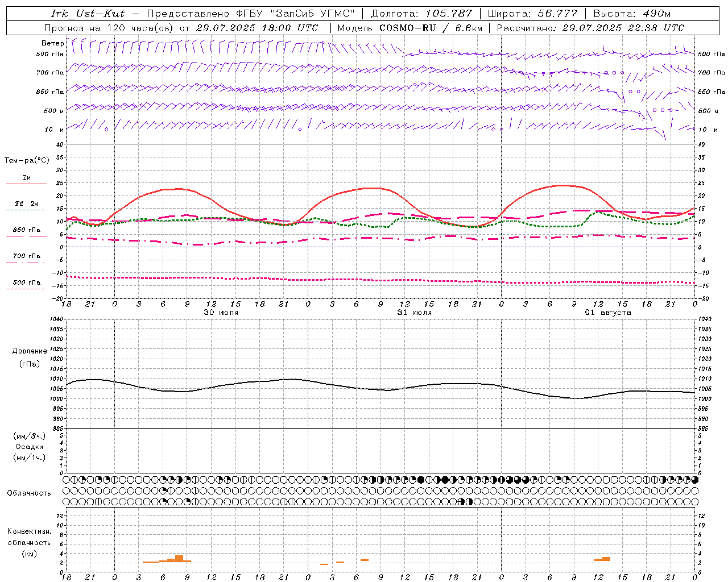Image resolution: width=728 pixels, height=582 pixels.
Task: Click the tallest orange convective cloud bar on 30 июля
Action: click(179, 559)
